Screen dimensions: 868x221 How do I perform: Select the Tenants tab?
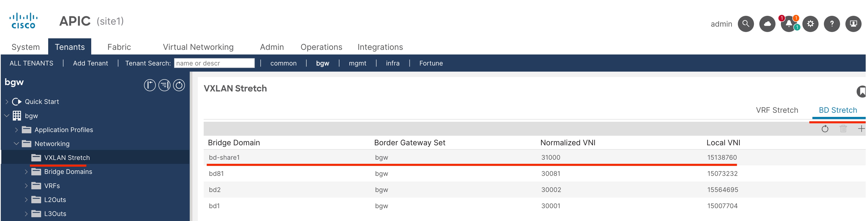coord(70,47)
